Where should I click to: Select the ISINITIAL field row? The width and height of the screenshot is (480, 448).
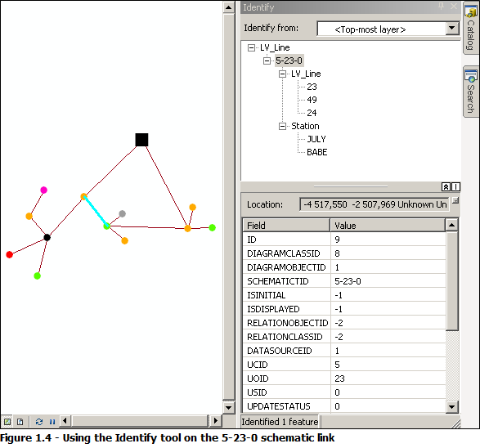pos(344,295)
